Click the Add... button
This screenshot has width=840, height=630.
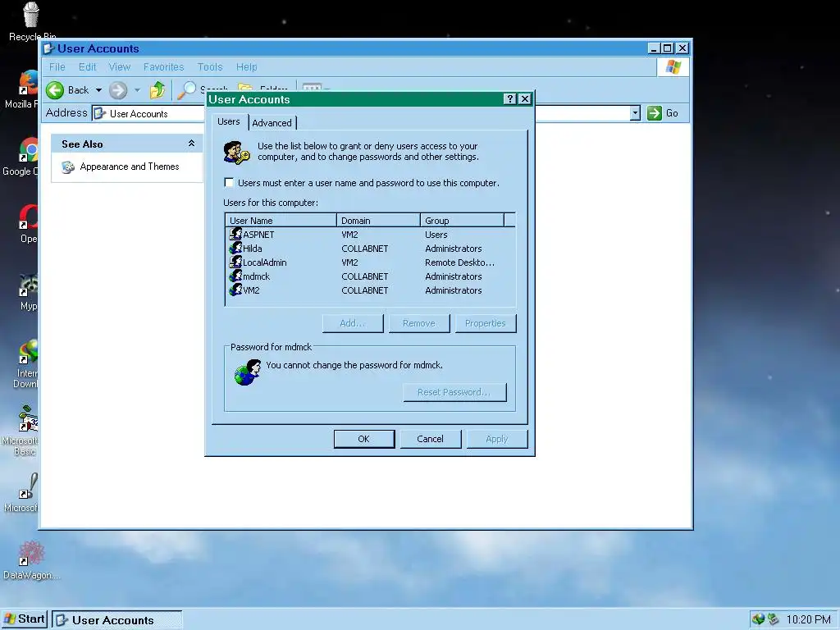[353, 323]
